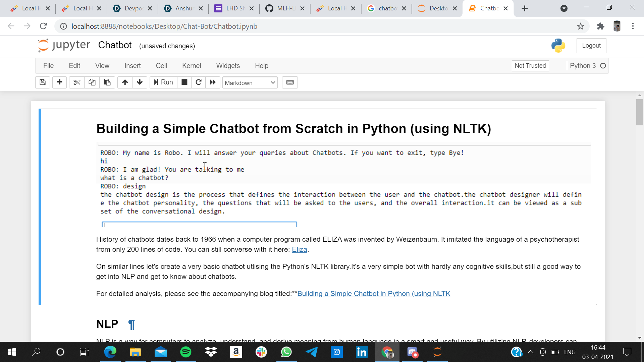Screen dimensions: 644x362
Task: Move selected cell up arrow
Action: coord(125,82)
